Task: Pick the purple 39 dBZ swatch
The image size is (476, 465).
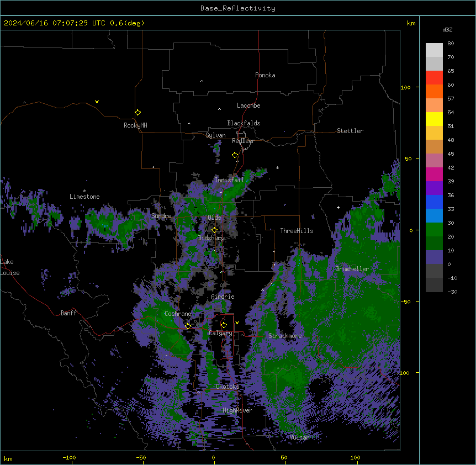Action: coord(434,188)
